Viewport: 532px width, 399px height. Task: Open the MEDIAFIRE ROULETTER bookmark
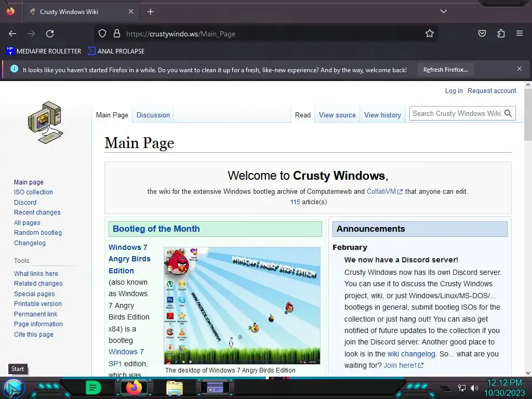point(44,51)
